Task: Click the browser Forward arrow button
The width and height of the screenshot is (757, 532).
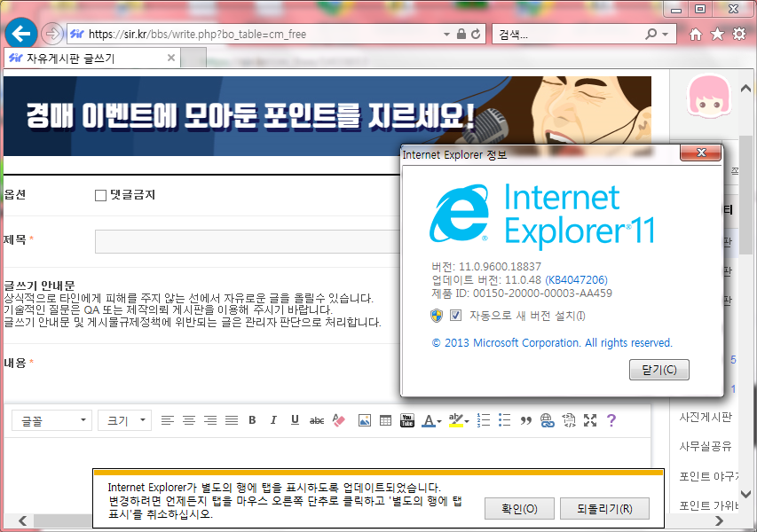Action: (x=51, y=34)
